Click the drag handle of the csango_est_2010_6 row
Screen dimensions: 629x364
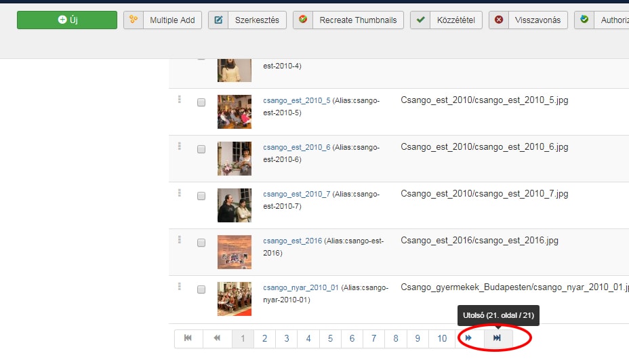tap(180, 146)
